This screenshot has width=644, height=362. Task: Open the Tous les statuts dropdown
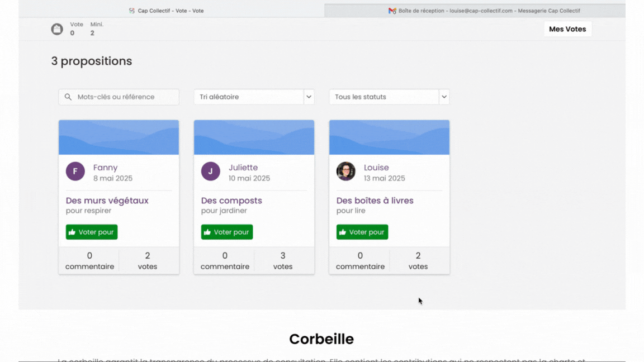click(389, 97)
